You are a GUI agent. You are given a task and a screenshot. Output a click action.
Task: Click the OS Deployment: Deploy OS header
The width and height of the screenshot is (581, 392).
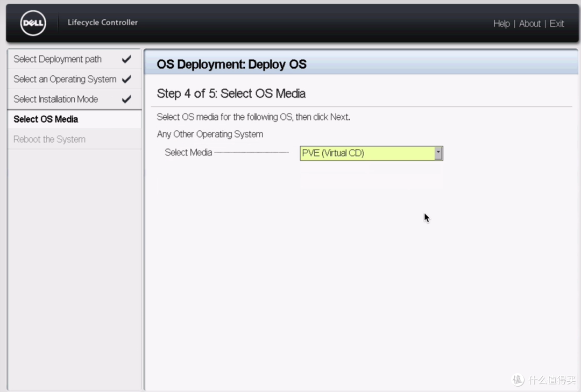(x=231, y=65)
